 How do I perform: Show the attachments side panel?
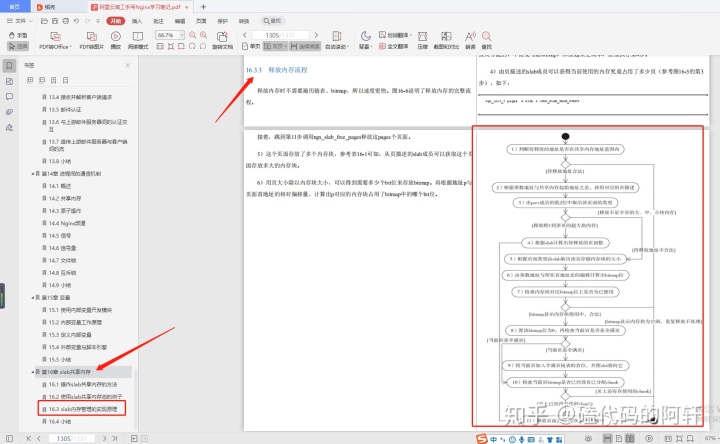coord(9,112)
